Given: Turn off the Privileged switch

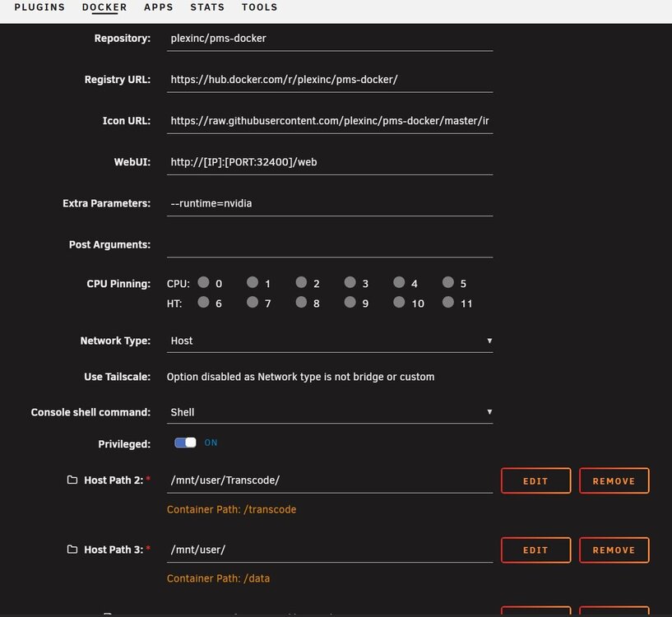Looking at the screenshot, I should [185, 443].
